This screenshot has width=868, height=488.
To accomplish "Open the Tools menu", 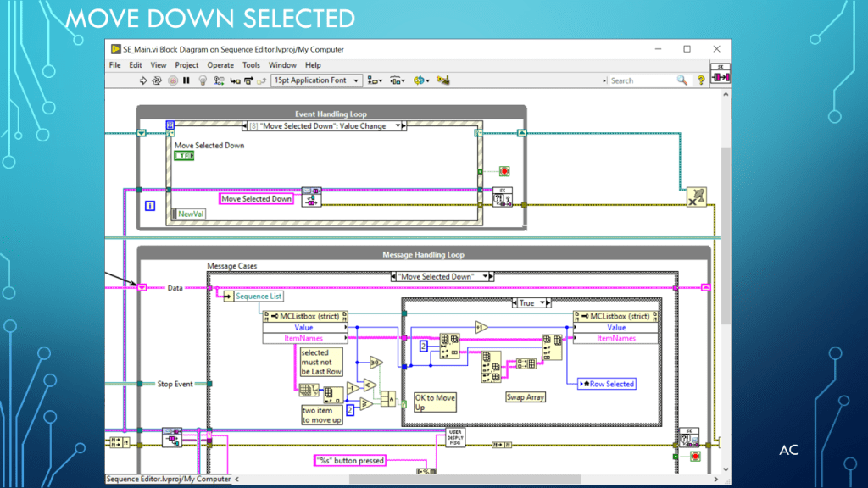I will pos(251,65).
